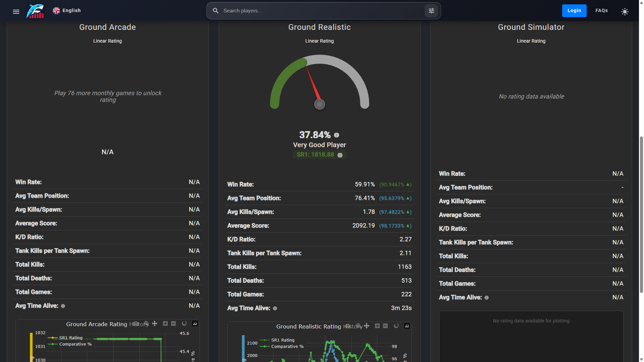
Task: Open the English language selector
Action: pyautogui.click(x=67, y=11)
